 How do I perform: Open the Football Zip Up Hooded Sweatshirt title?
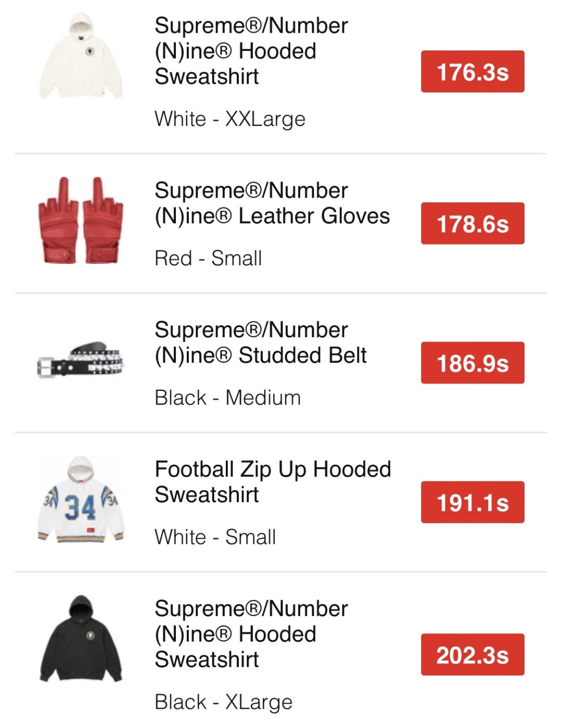273,482
